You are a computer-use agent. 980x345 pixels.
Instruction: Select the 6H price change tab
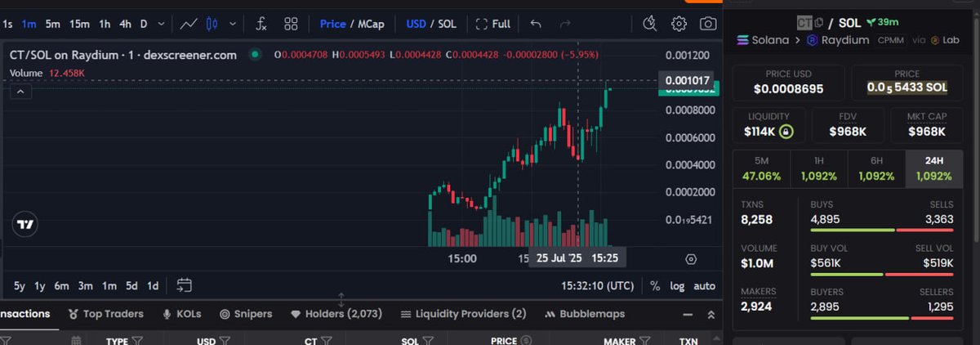tap(876, 168)
